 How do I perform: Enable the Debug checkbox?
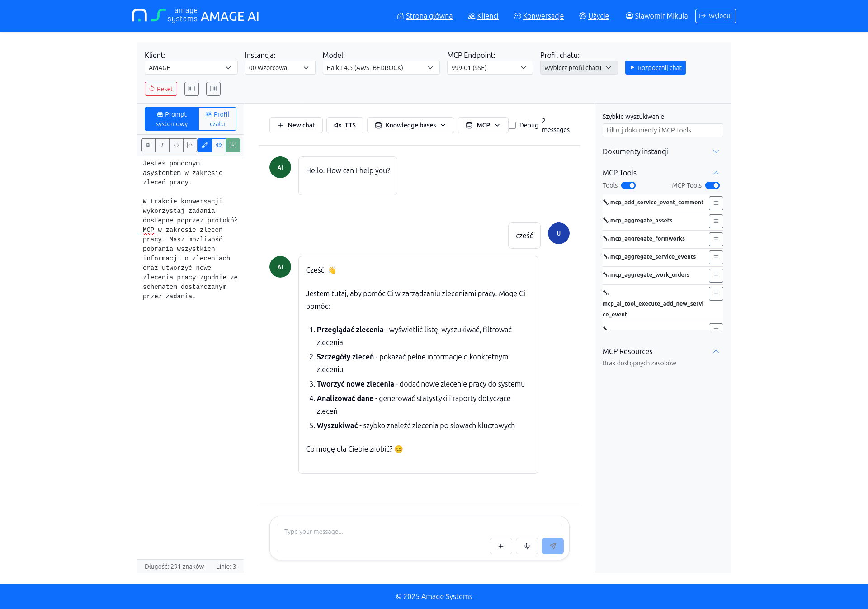pos(512,125)
